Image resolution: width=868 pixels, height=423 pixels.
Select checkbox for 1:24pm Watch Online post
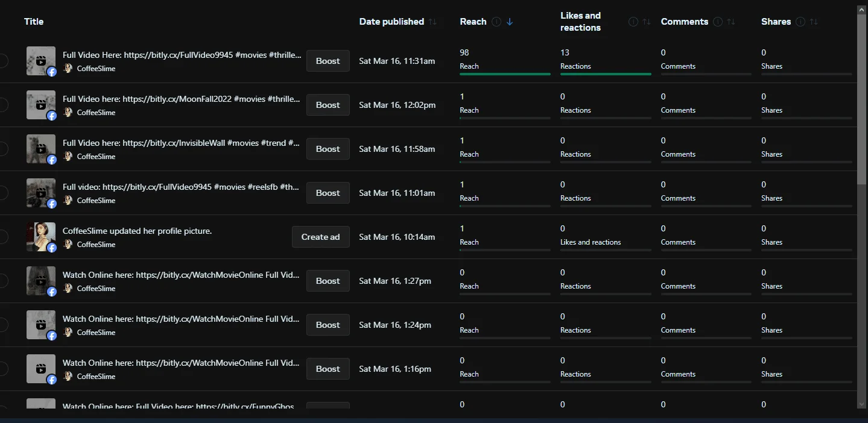click(2, 325)
